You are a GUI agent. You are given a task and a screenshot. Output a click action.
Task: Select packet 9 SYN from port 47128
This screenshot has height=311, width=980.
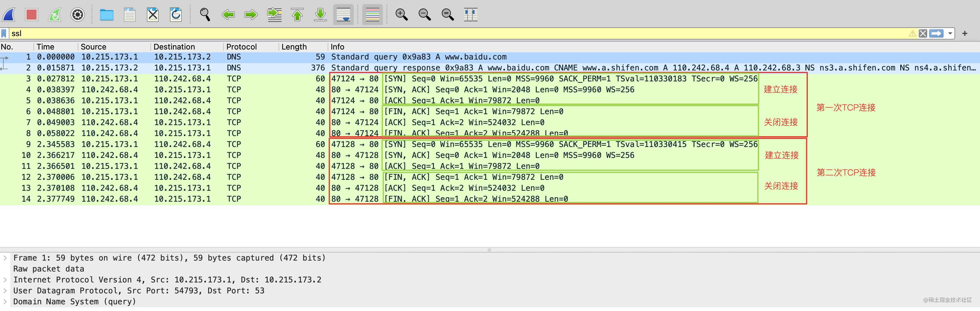pos(490,145)
